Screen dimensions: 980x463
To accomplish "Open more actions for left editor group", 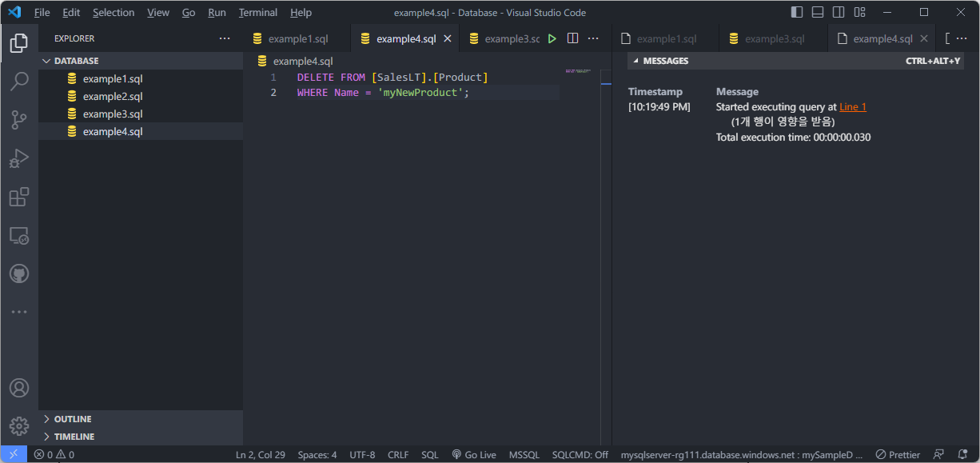I will tap(593, 38).
